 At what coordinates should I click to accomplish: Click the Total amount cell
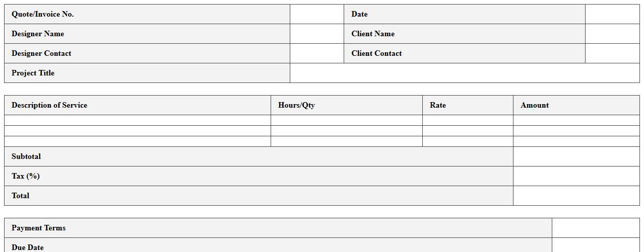tap(576, 196)
